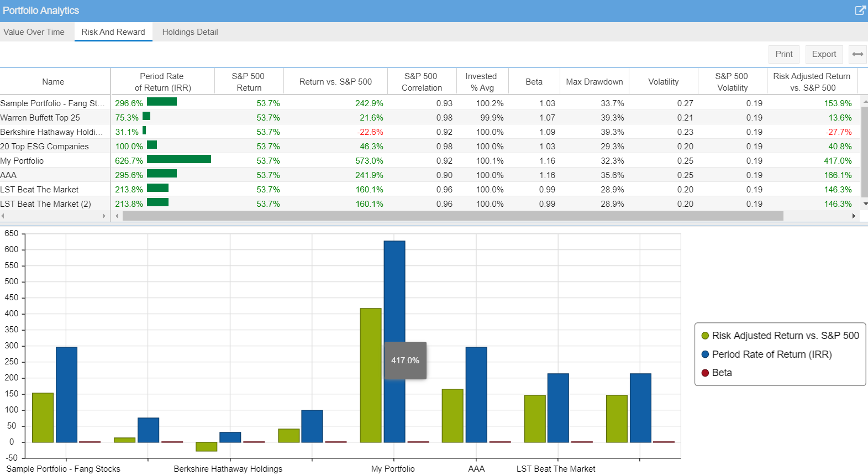This screenshot has width=868, height=475.
Task: Click the table horizontal scrollbar thumb
Action: tap(453, 216)
